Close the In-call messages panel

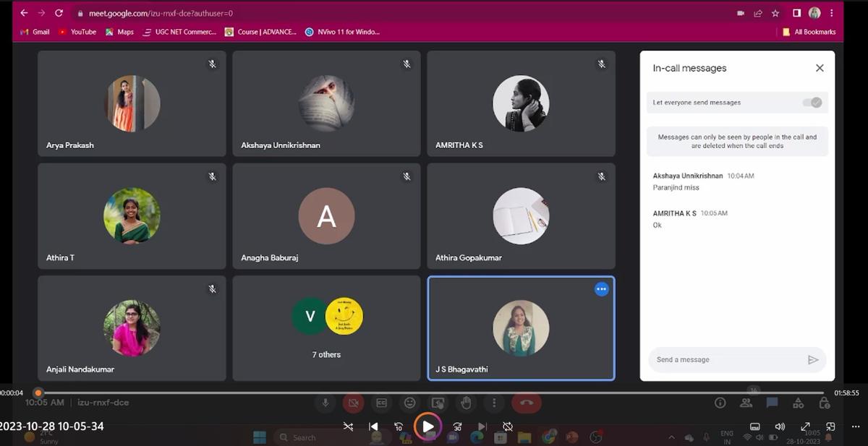(x=820, y=68)
